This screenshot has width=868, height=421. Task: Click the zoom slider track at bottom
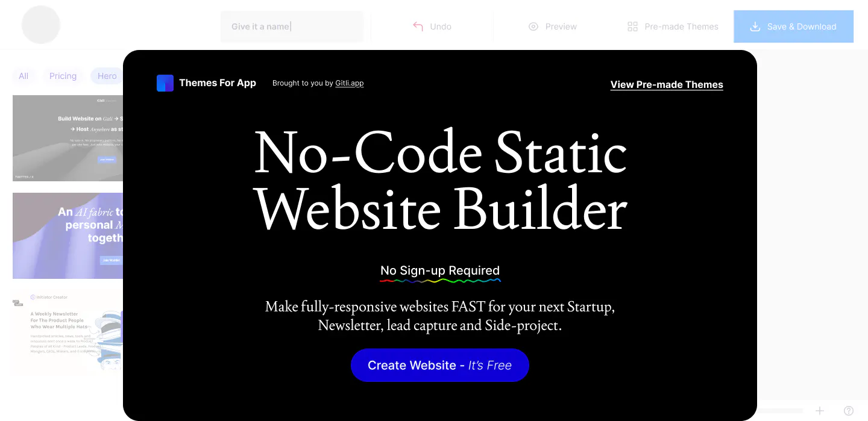point(780,411)
